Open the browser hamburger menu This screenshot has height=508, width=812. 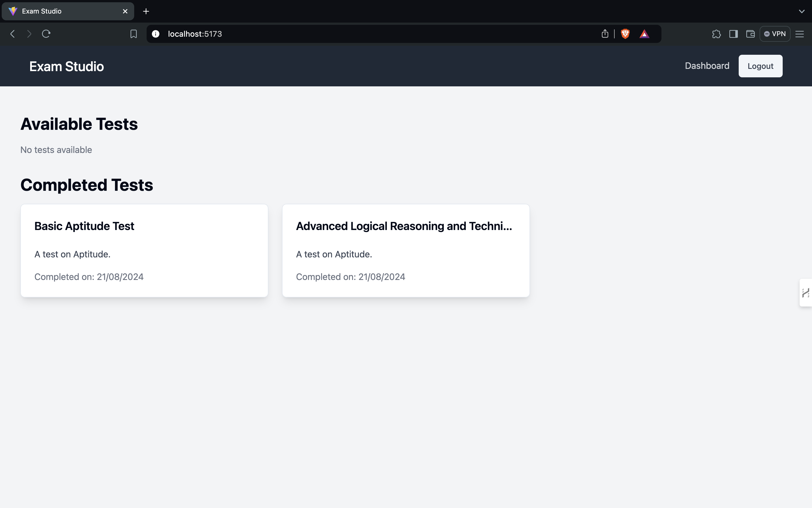pyautogui.click(x=800, y=34)
